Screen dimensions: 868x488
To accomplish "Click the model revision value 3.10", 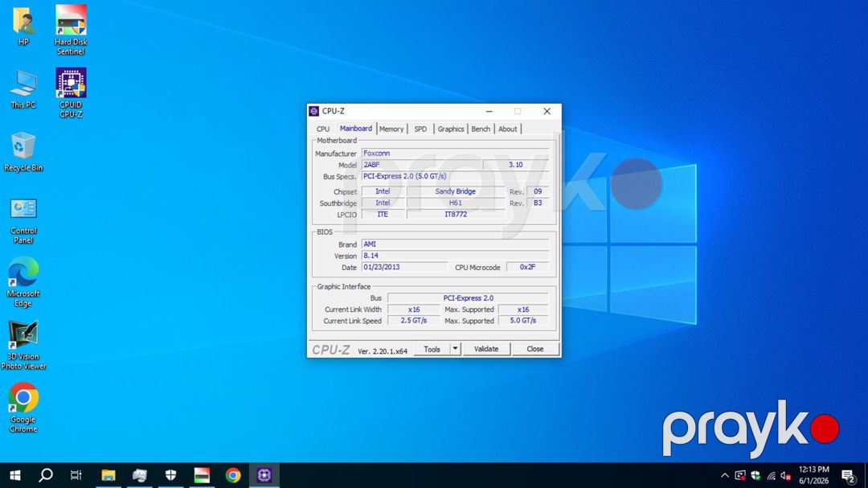I will tap(515, 165).
